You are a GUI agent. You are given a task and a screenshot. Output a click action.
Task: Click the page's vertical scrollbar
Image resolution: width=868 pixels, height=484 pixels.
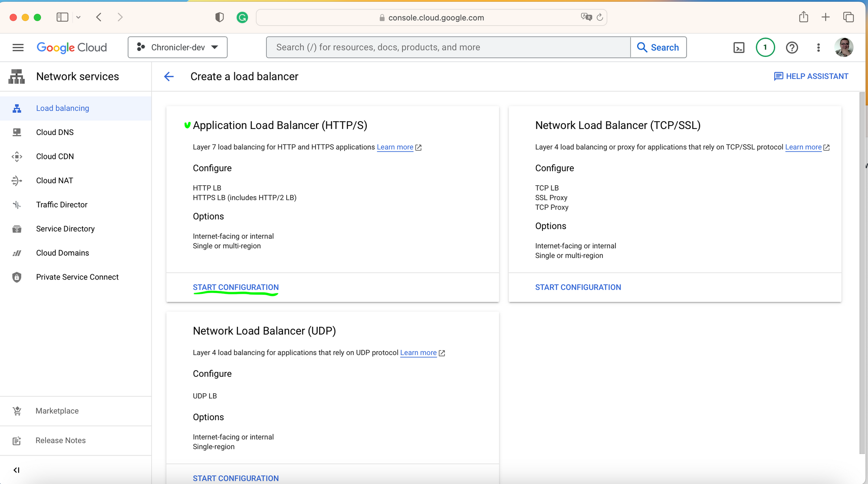coord(862,273)
